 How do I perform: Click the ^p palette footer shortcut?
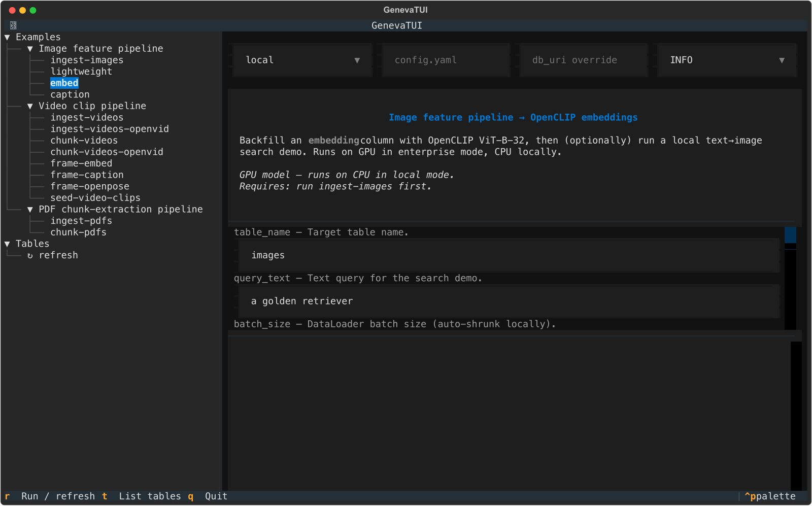(770, 496)
